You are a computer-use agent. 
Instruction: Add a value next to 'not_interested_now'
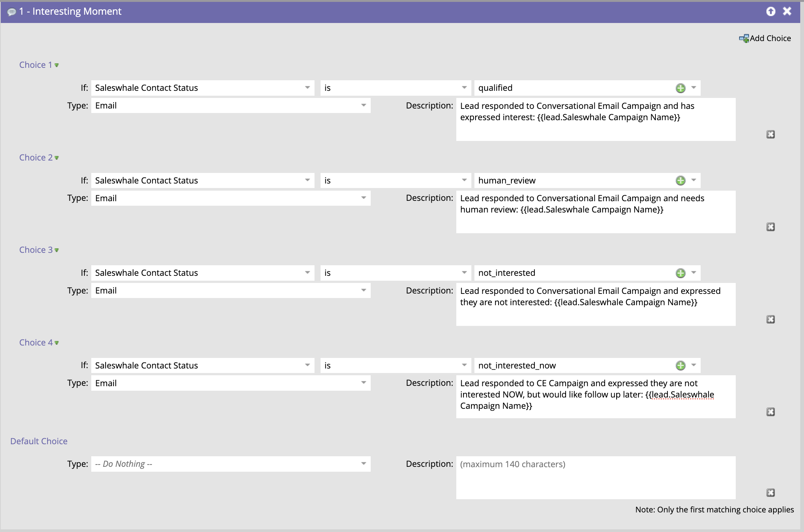point(680,365)
